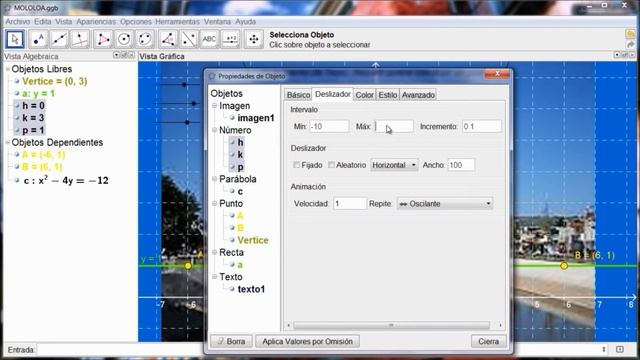Toggle visibility bullet of line a: y = 1
This screenshot has width=640, height=360.
click(17, 93)
